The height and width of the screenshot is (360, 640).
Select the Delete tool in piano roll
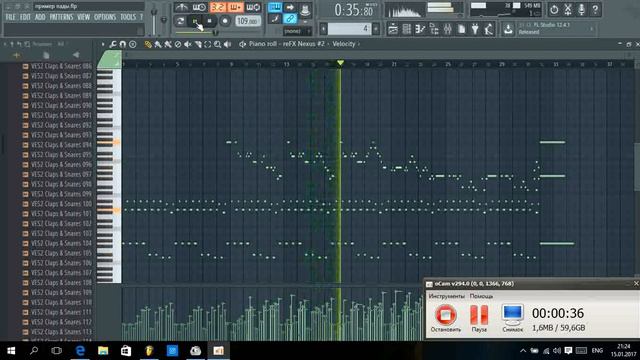point(178,44)
